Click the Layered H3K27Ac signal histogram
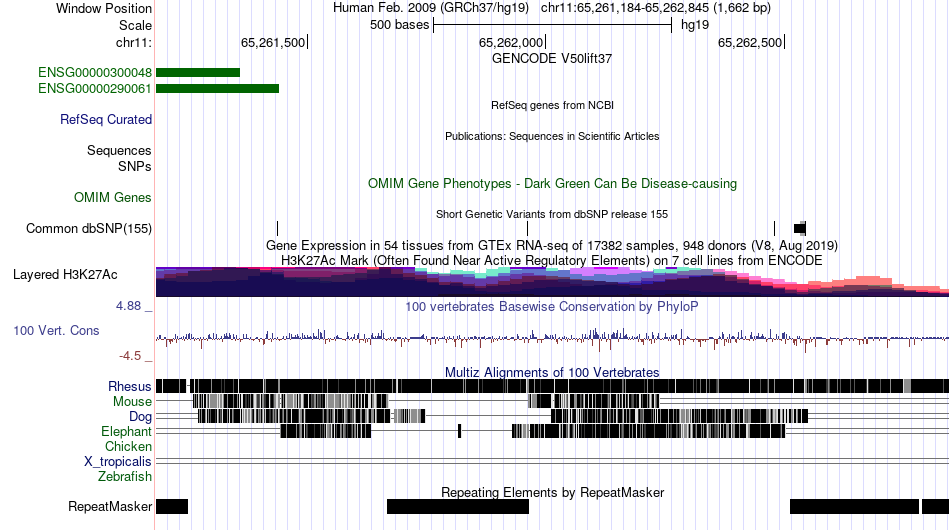950x530 pixels. pos(553,282)
